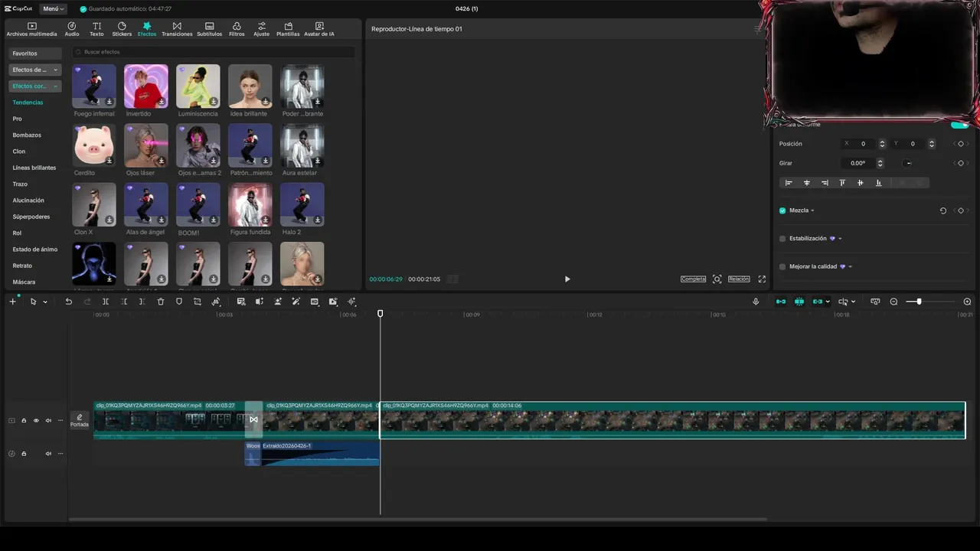
Task: Open the preview axis dropdown arrow
Action: (853, 302)
